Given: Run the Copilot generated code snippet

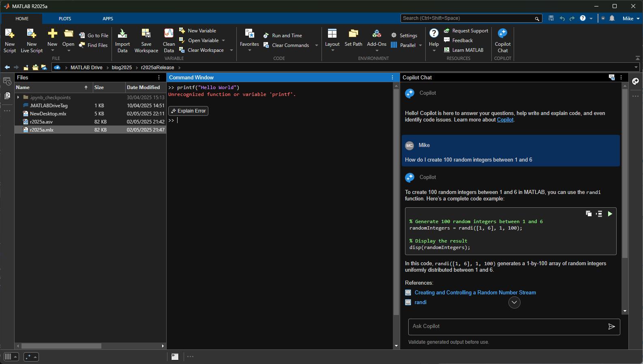Looking at the screenshot, I should (610, 214).
